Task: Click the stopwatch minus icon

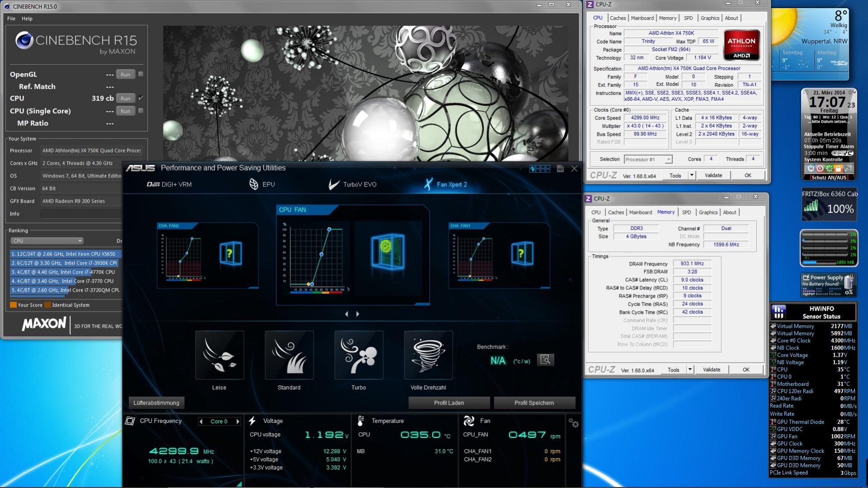Action: 840,153
